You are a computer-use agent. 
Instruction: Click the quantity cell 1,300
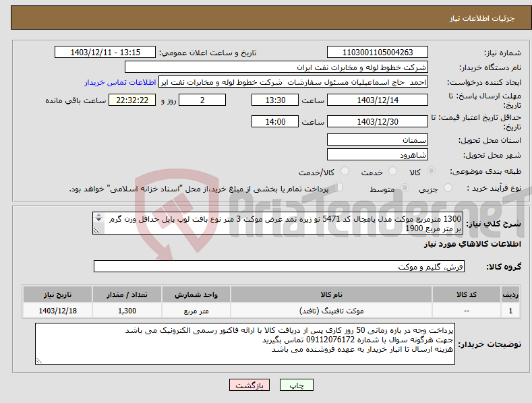[x=127, y=311]
